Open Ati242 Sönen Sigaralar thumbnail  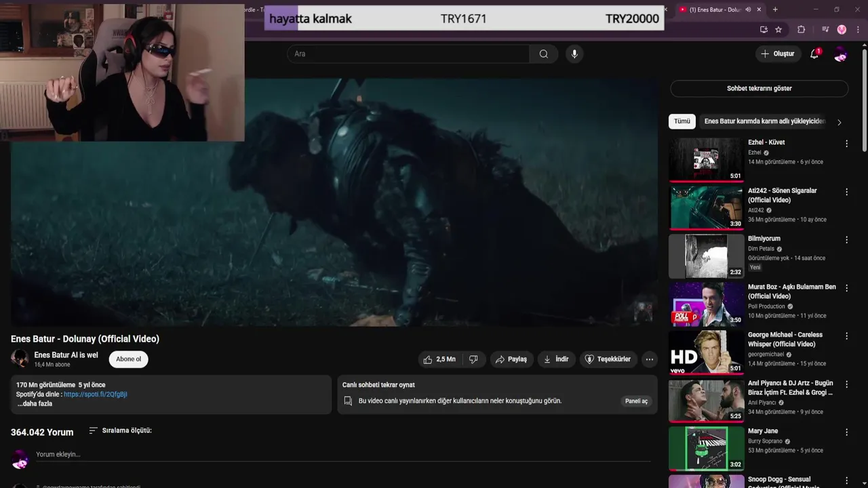click(x=706, y=208)
